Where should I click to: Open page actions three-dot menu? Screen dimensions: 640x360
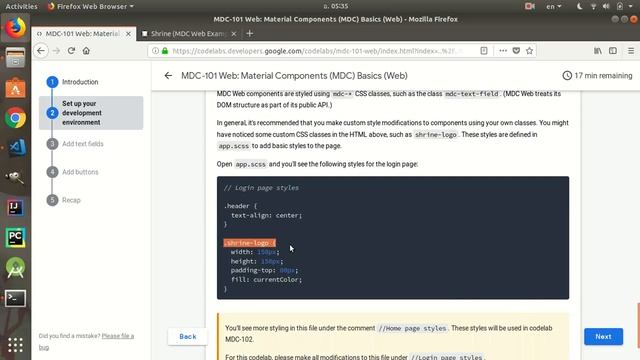pyautogui.click(x=503, y=51)
